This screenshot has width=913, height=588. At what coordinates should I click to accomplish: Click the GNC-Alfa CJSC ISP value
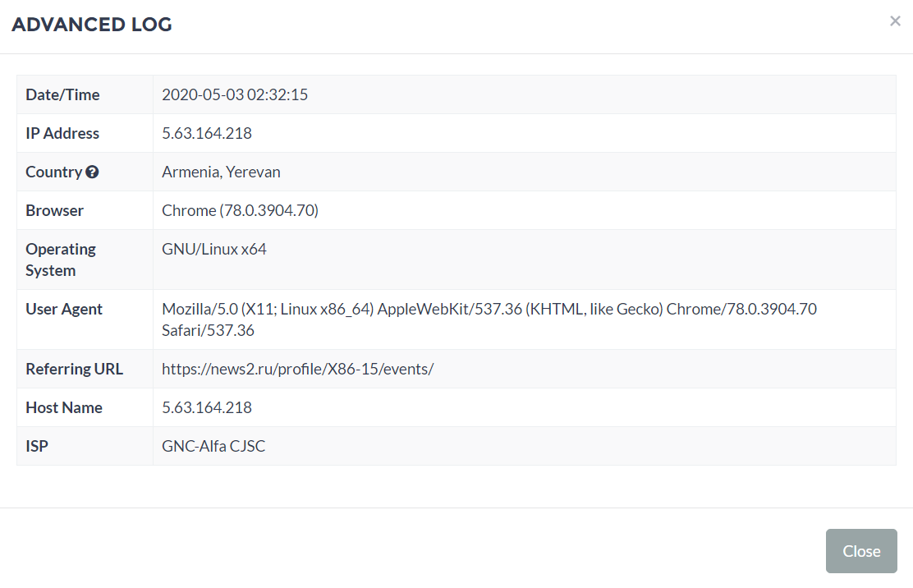213,446
